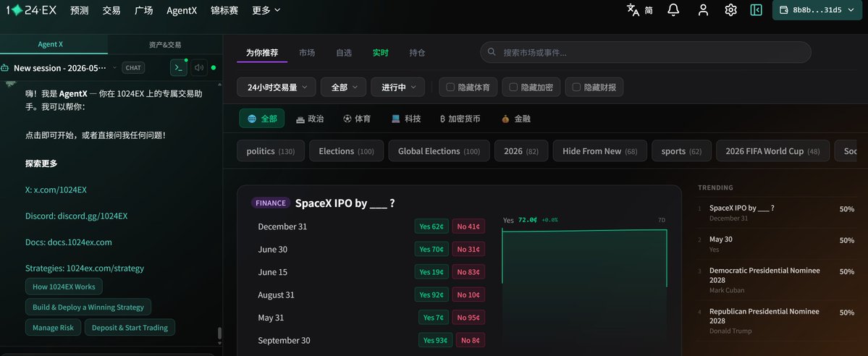Focus the 搜索市场或事件 search field
868x356 pixels.
(x=646, y=52)
